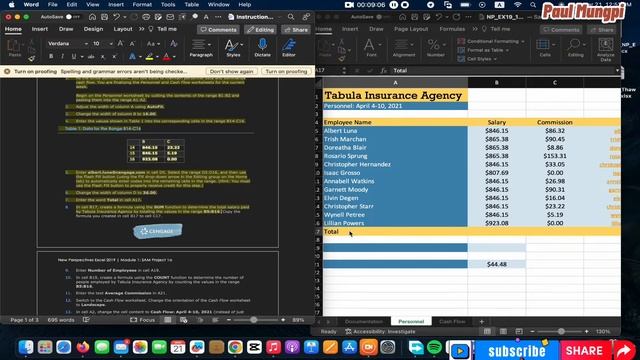
Task: Open more Word quick access toolbar options
Action: (218, 17)
